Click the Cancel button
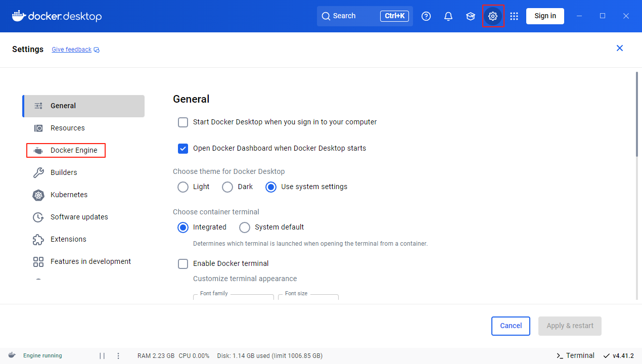The width and height of the screenshot is (642, 364). [x=511, y=326]
